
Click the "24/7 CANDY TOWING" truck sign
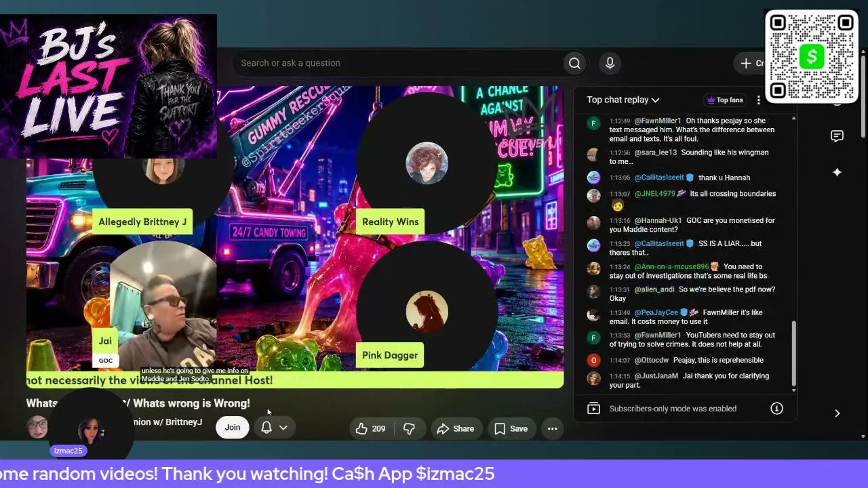tap(269, 232)
